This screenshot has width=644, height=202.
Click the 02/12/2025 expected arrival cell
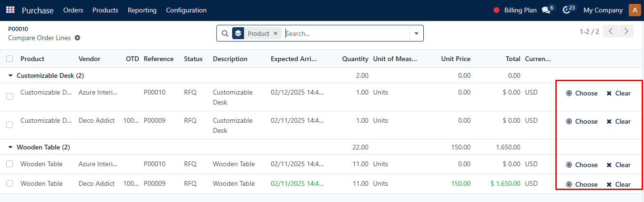coord(297,92)
